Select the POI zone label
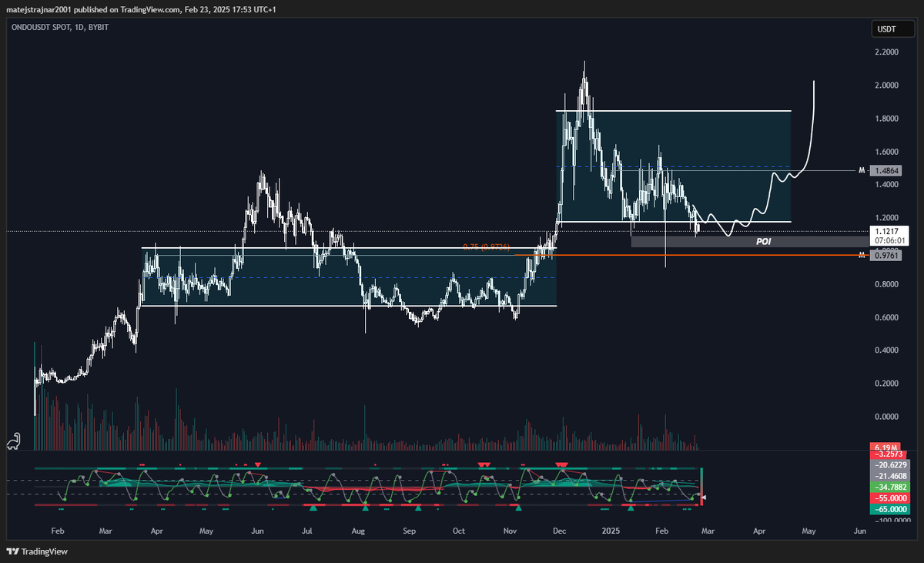The width and height of the screenshot is (924, 563). (x=763, y=241)
